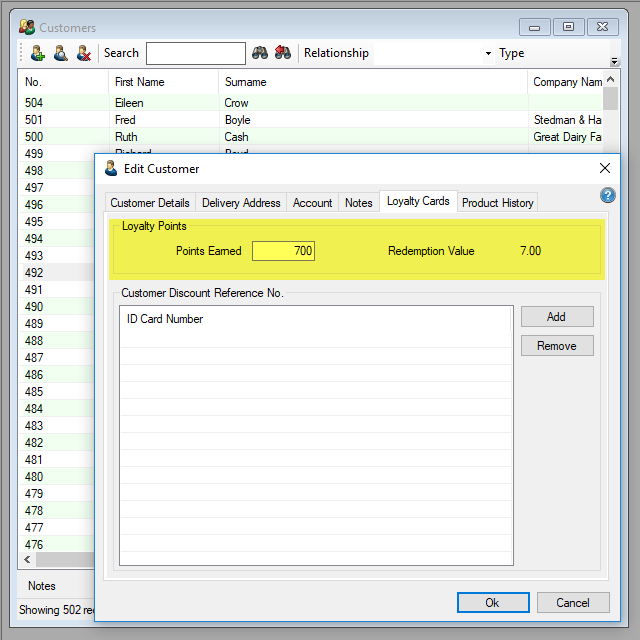Open the Notes tab in dialog

pyautogui.click(x=358, y=203)
